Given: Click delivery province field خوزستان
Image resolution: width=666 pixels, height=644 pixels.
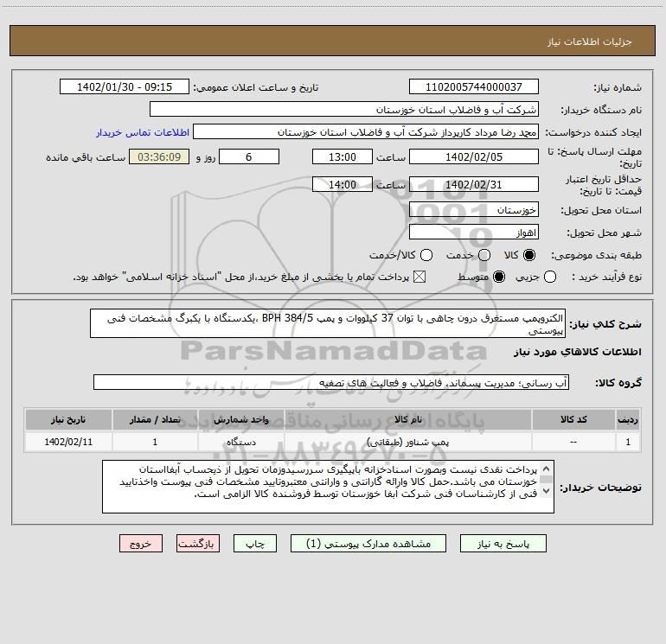Looking at the screenshot, I should tap(474, 210).
